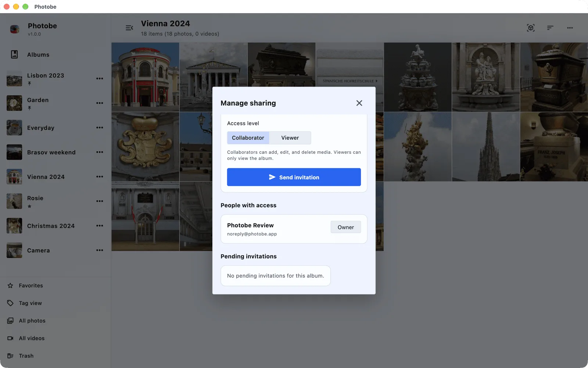
Task: Select the Collaborator access level
Action: point(248,138)
